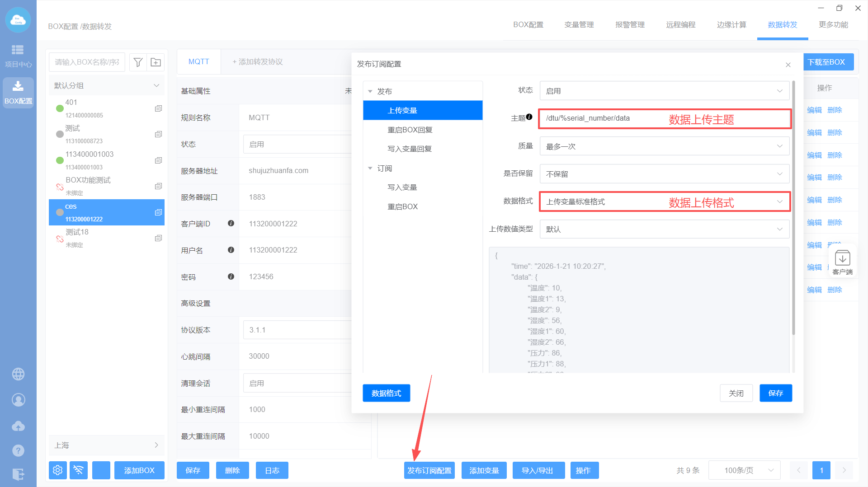This screenshot has height=487, width=868.
Task: Expand the retain message dropdown
Action: [x=664, y=174]
